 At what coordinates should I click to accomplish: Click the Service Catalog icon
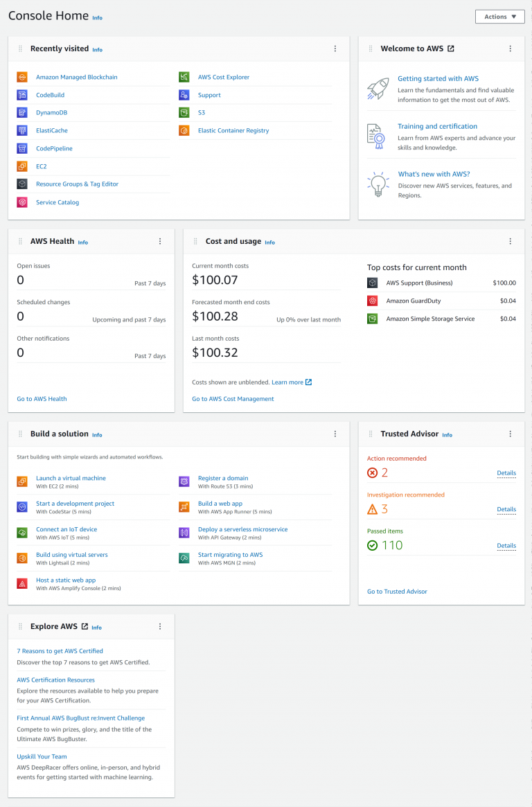pos(22,202)
